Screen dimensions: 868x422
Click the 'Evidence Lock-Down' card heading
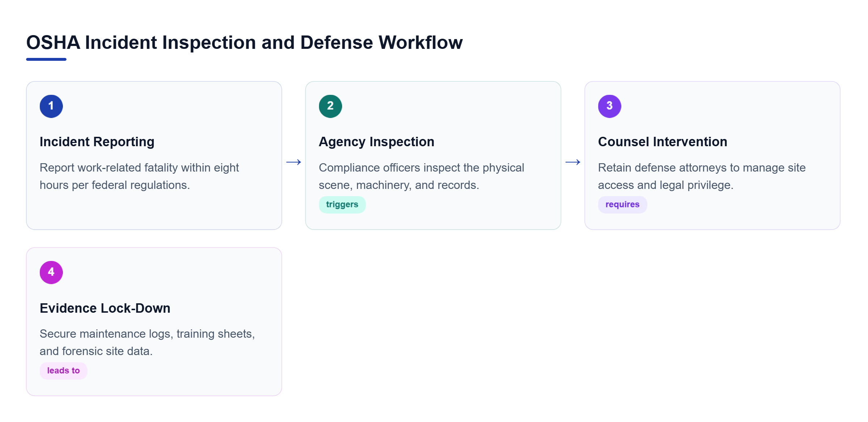pyautogui.click(x=105, y=308)
